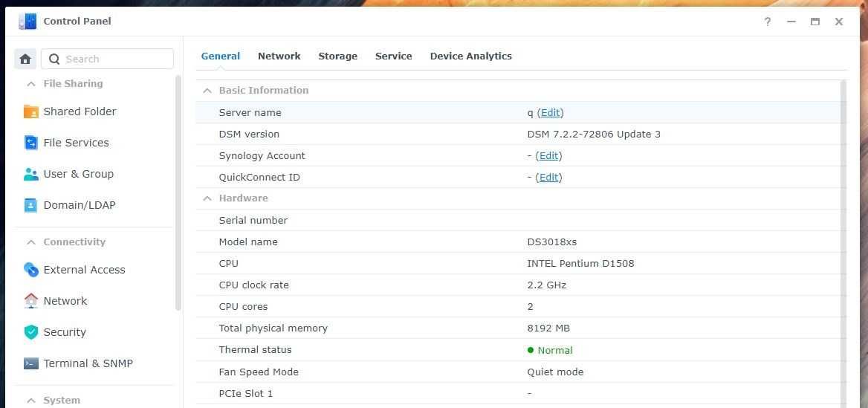The image size is (868, 408).
Task: Click the Serial number row label
Action: [x=253, y=220]
